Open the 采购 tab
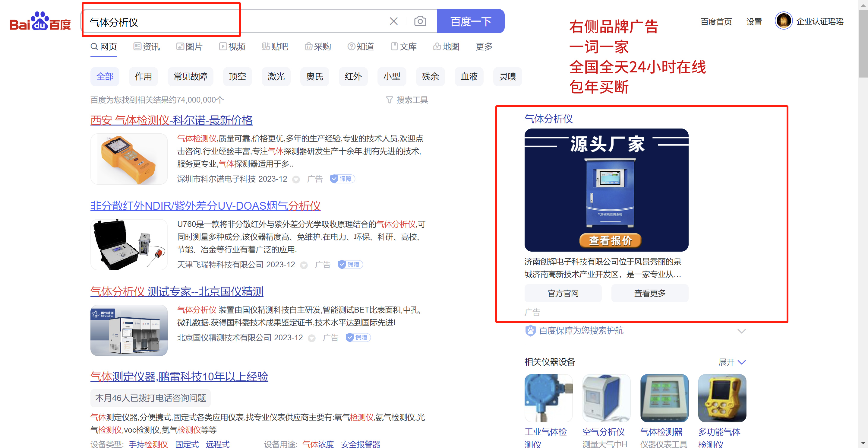 pos(318,46)
